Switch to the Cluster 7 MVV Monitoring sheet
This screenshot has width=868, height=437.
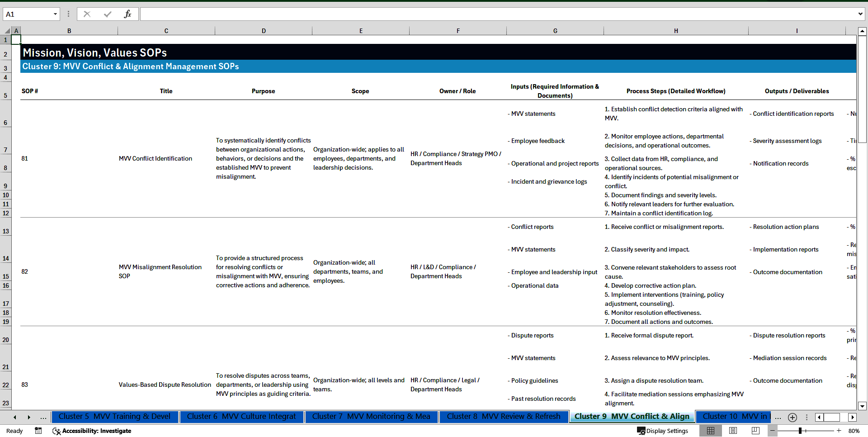(371, 417)
